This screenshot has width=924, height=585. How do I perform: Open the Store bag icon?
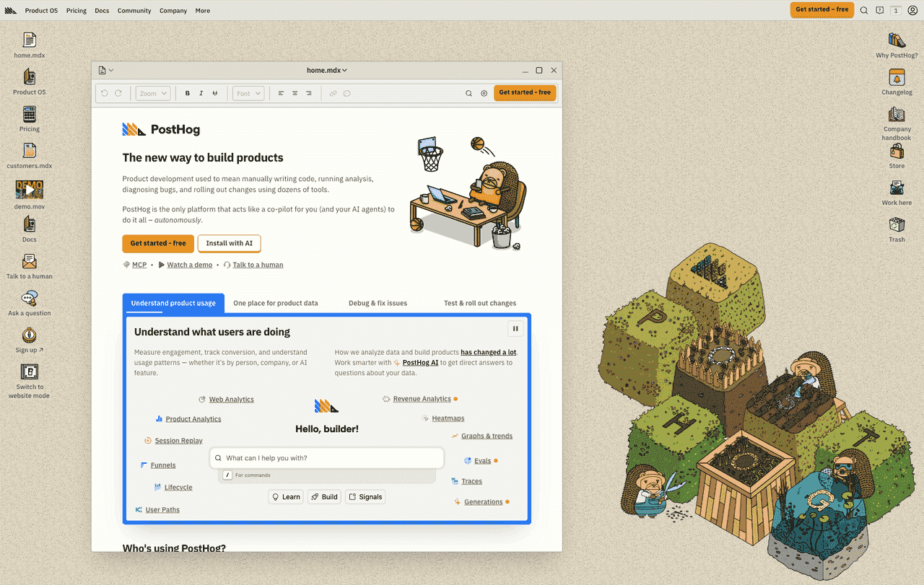tap(897, 151)
